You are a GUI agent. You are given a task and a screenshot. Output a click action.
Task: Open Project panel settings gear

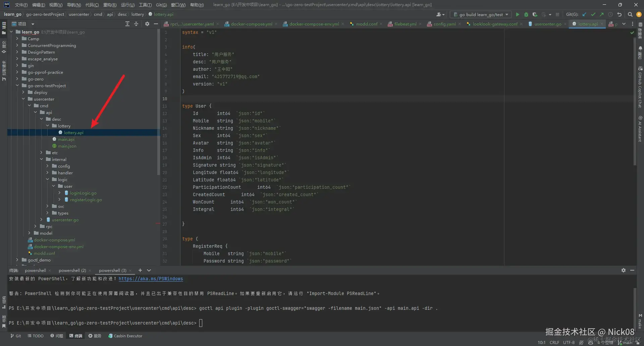[147, 24]
